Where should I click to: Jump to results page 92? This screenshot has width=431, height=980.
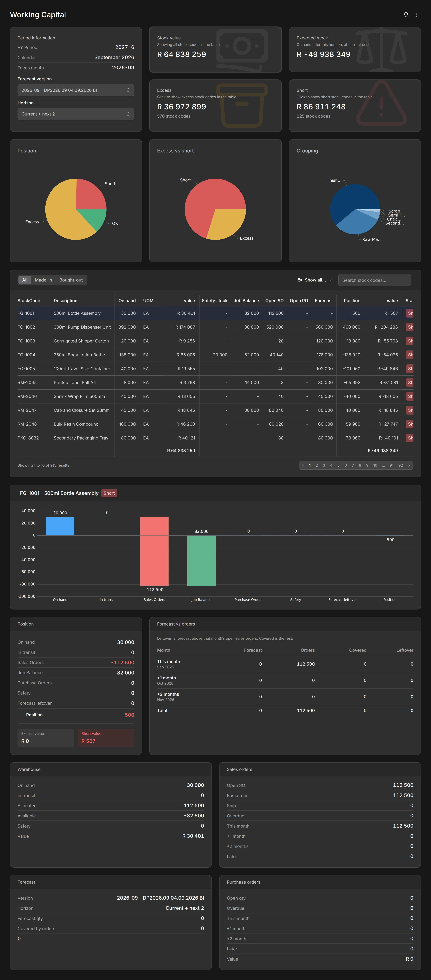[401, 465]
